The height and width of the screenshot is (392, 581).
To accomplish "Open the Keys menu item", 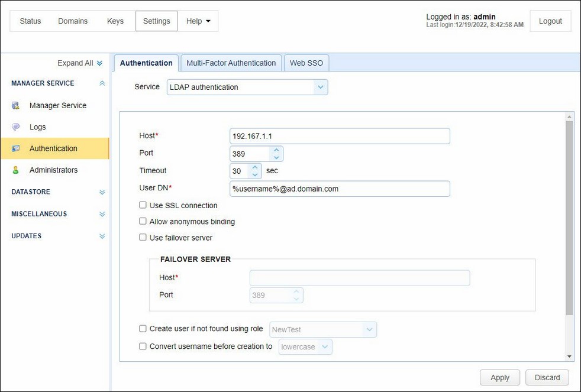I will pyautogui.click(x=115, y=21).
